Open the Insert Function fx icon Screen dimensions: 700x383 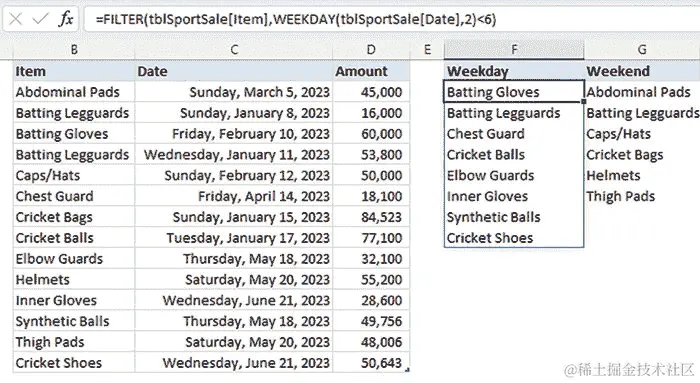pyautogui.click(x=66, y=19)
